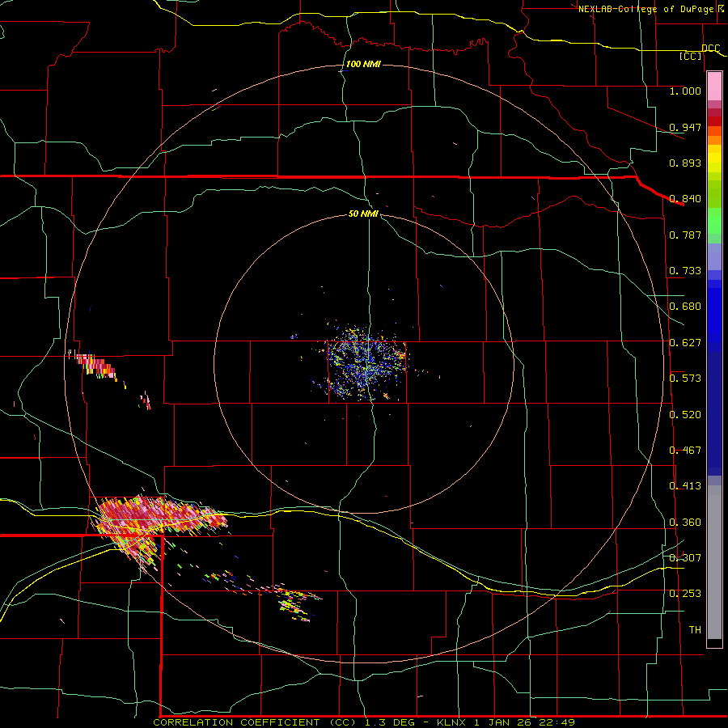Click the CORRELATION COEFFICIENT (CC) caption text
This screenshot has height=728, width=728.
255,722
